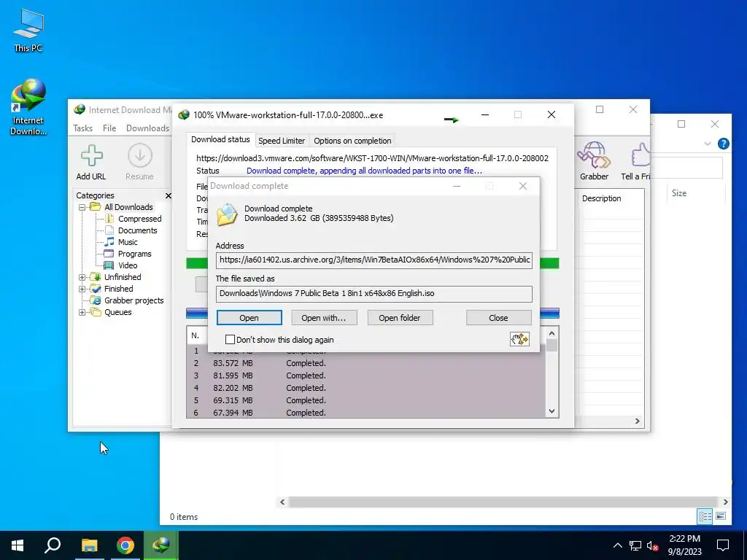The image size is (747, 560).
Task: Expand the Unfinished tree node
Action: pos(82,277)
